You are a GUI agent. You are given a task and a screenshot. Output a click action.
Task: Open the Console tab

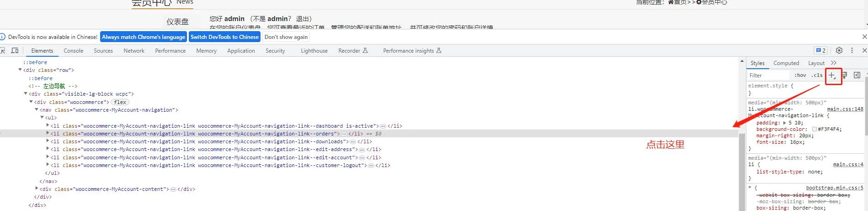click(74, 51)
